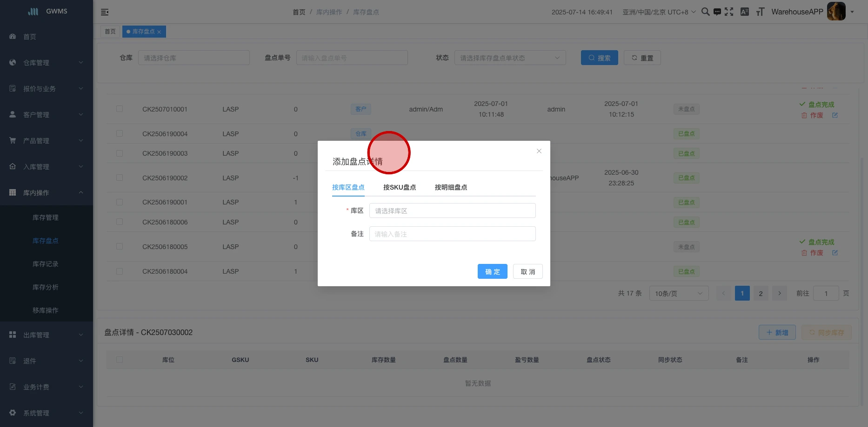Open the 10条/页 page size dropdown

(678, 294)
